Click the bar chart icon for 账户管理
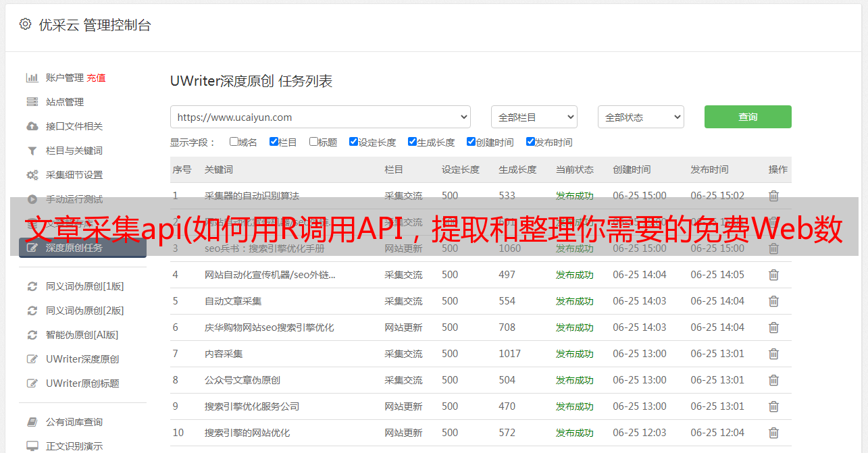The width and height of the screenshot is (868, 453). tap(32, 78)
